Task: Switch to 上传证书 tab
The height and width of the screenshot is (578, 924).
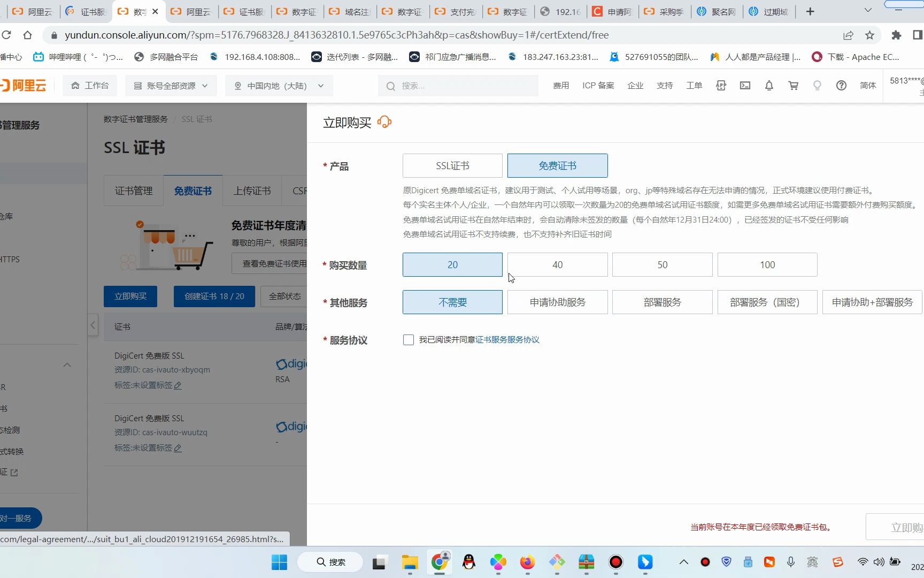Action: [252, 191]
